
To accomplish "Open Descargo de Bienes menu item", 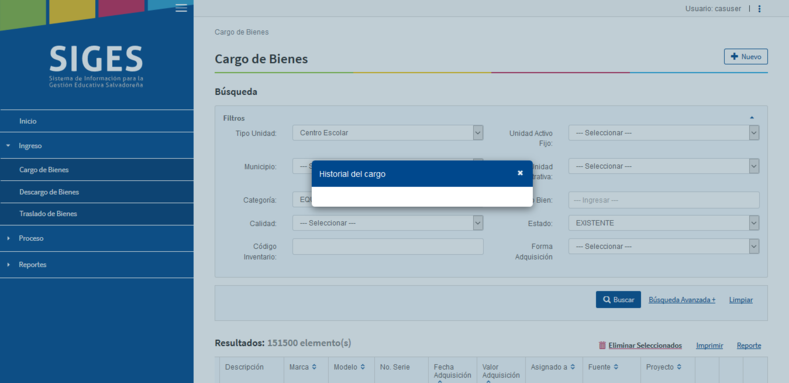I will (x=97, y=192).
